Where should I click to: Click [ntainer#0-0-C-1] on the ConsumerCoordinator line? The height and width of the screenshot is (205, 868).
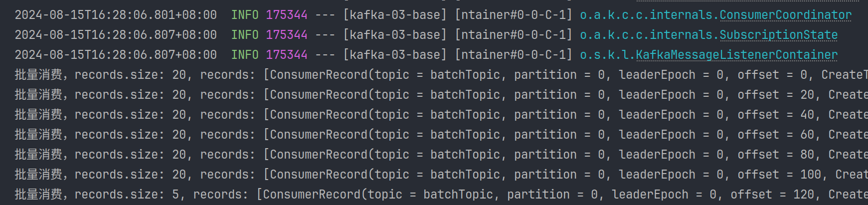514,15
